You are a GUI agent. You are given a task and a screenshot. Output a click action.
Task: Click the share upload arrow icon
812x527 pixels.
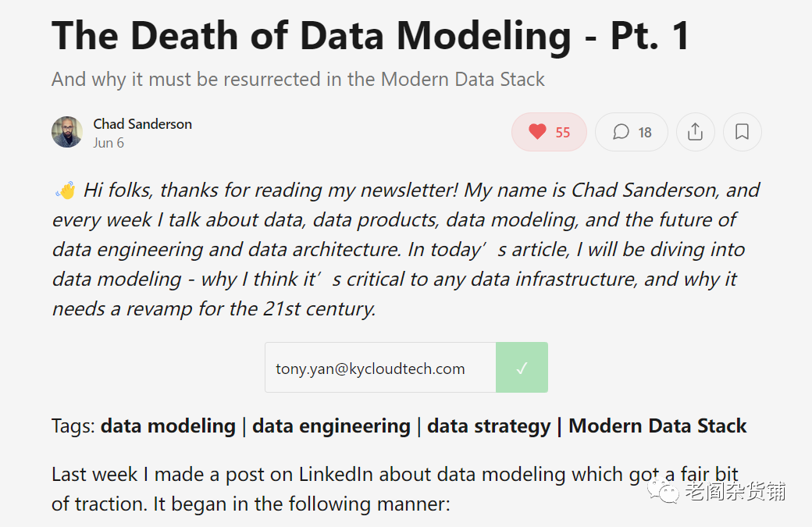pos(695,132)
